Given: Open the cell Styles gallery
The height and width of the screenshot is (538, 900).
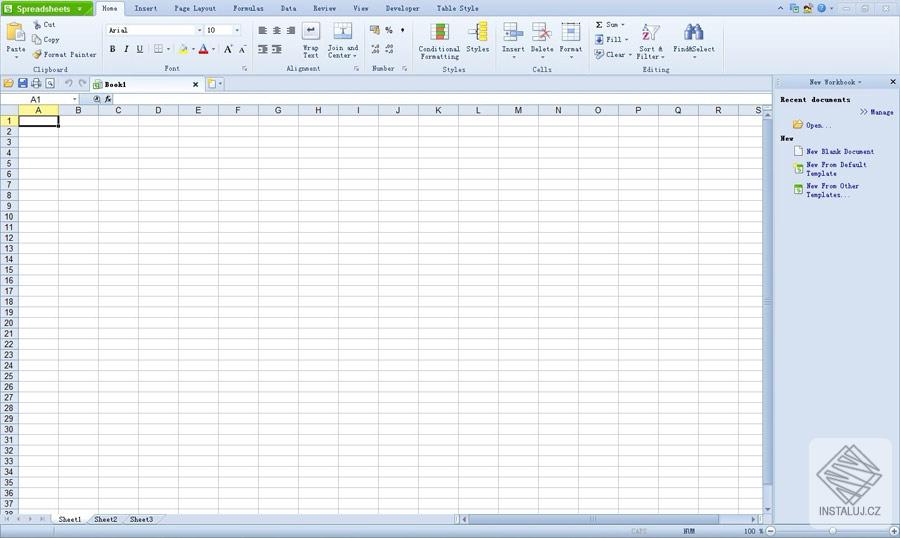Looking at the screenshot, I should pyautogui.click(x=478, y=38).
